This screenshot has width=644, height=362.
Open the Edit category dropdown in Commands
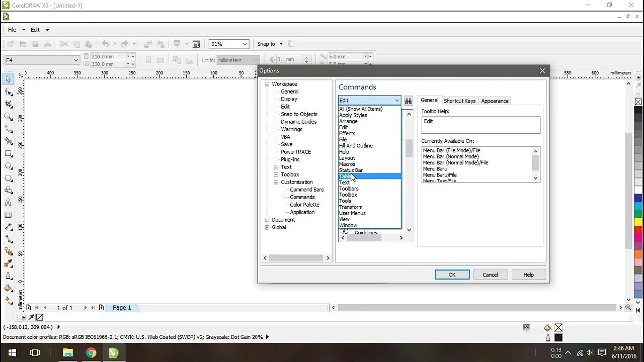click(x=396, y=101)
